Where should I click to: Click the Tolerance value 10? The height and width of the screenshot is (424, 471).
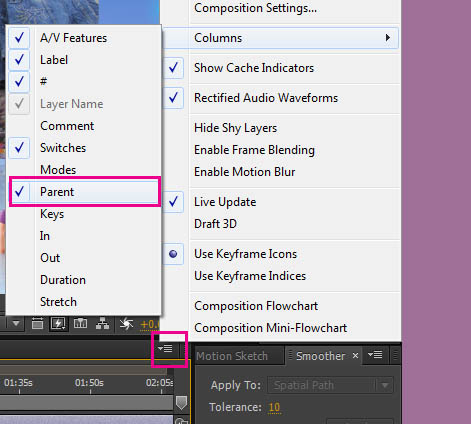pyautogui.click(x=274, y=407)
